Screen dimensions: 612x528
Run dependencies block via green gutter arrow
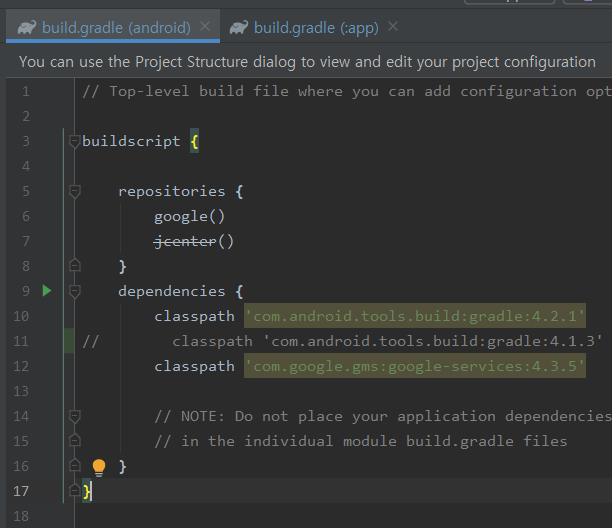tap(47, 291)
